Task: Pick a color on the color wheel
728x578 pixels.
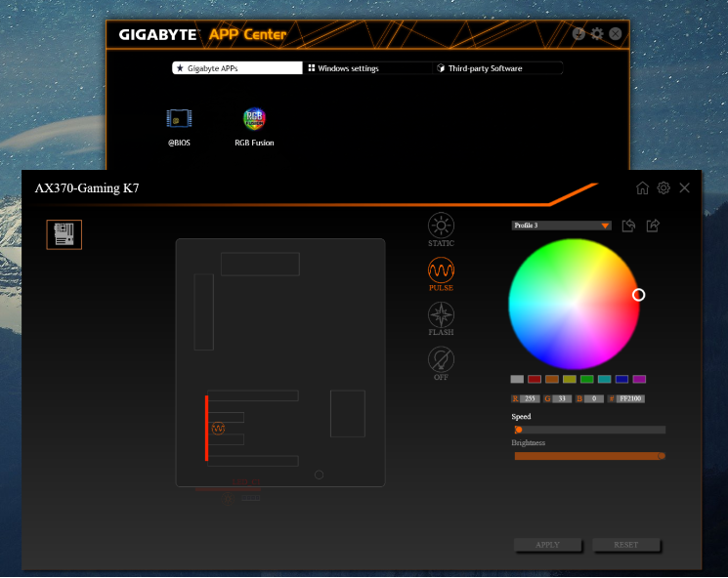Action: pyautogui.click(x=574, y=305)
